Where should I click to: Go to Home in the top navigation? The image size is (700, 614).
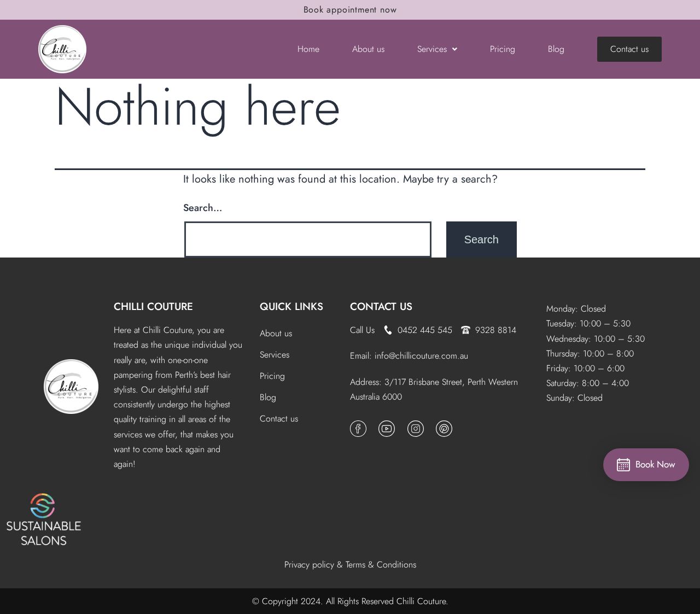[308, 49]
